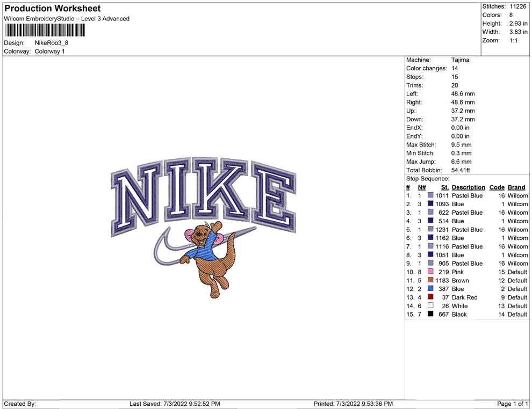The width and height of the screenshot is (532, 409).
Task: Click the Min Stitch value 0.3 mm
Action: tap(461, 153)
